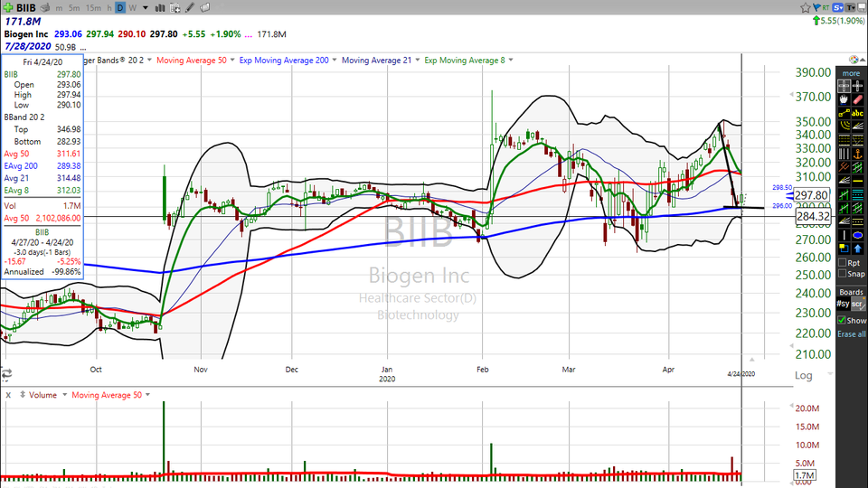Viewport: 868px width, 488px height.
Task: Pick the yellow anchor tool
Action: point(858,154)
